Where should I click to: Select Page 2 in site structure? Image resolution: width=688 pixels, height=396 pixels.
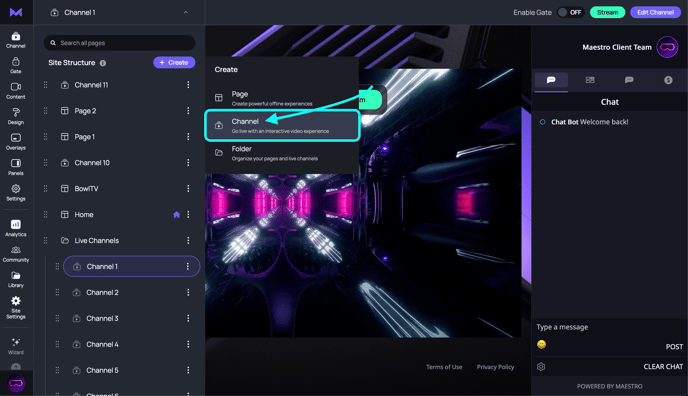85,111
